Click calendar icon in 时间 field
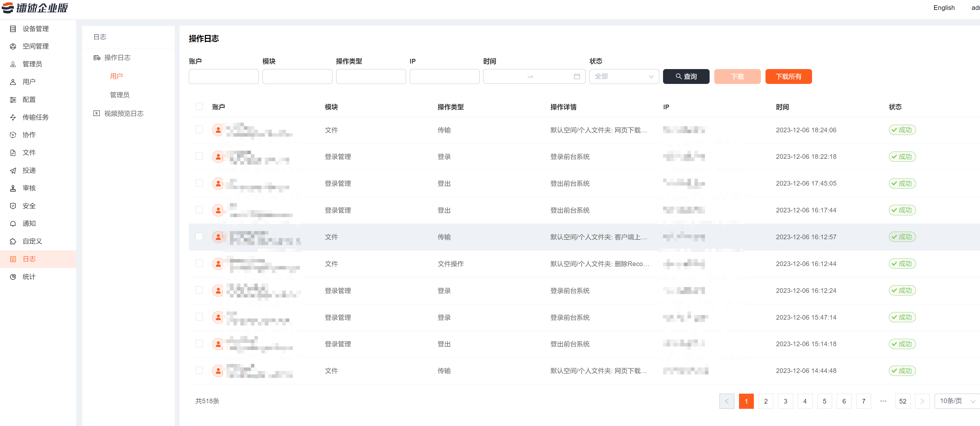 [x=577, y=77]
